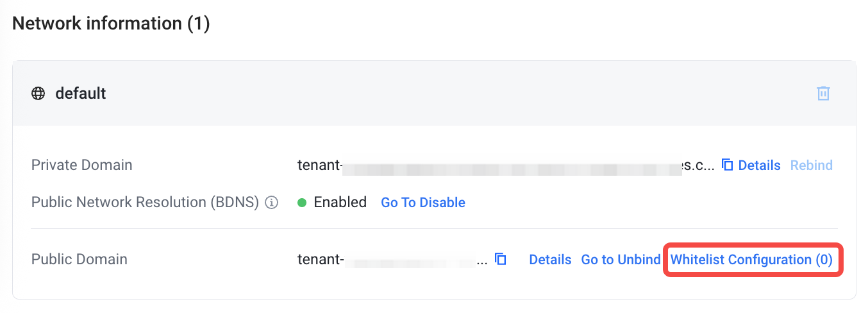Viewport: 868px width, 313px height.
Task: Copy the Private Domain address
Action: coord(727,165)
